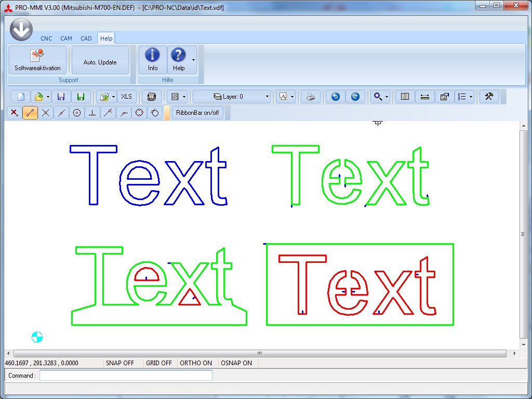The width and height of the screenshot is (532, 399).
Task: Click the Print icon in the toolbar
Action: click(x=311, y=97)
